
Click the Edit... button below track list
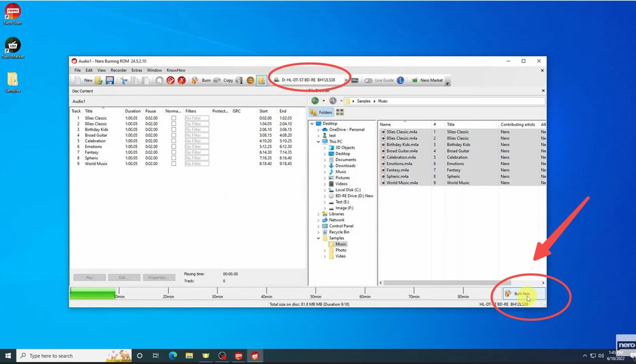click(x=124, y=277)
